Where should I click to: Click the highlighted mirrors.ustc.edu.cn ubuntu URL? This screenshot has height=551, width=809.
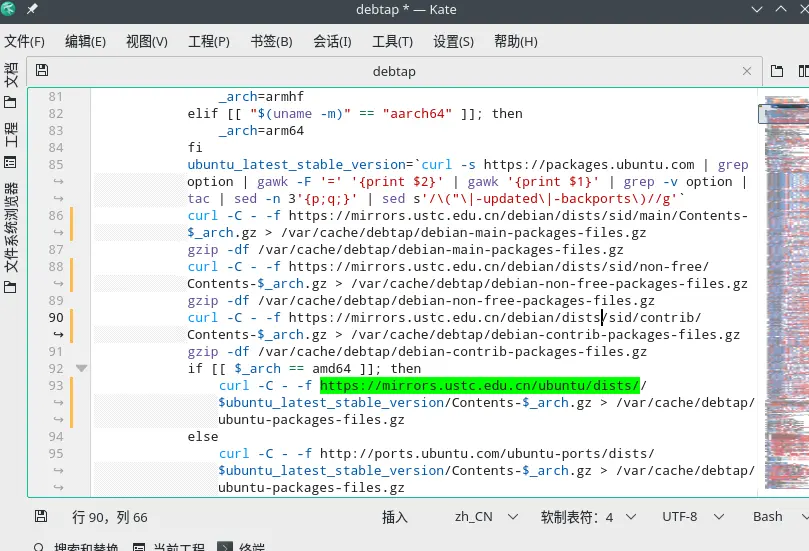(479, 386)
